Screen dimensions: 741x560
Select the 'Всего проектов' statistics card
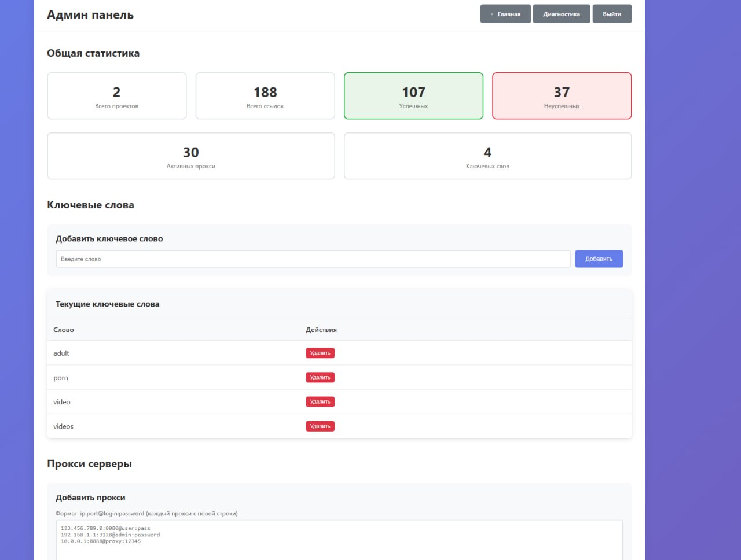117,96
